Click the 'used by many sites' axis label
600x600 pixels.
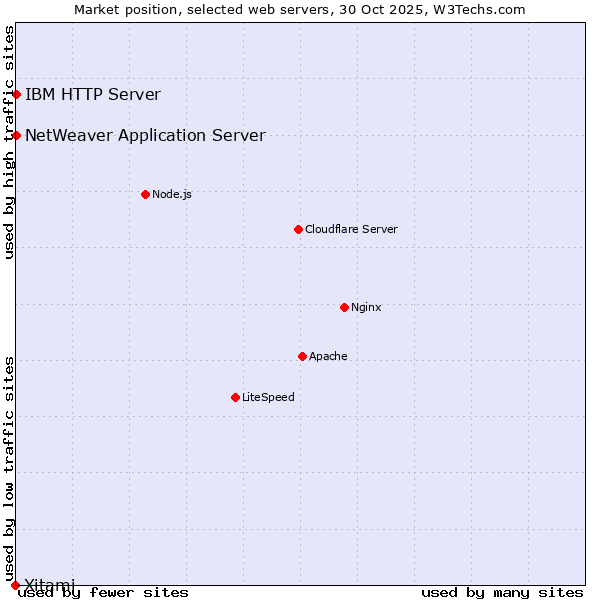502,593
